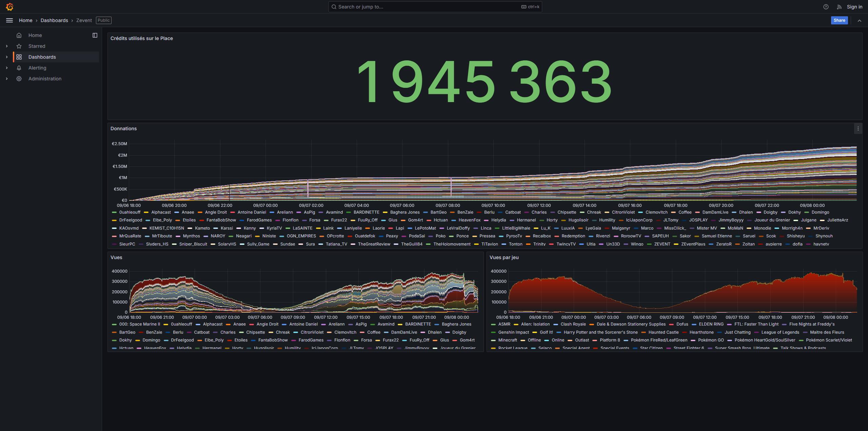The height and width of the screenshot is (431, 868).
Task: Expand the Dashboards section chevron
Action: point(6,57)
